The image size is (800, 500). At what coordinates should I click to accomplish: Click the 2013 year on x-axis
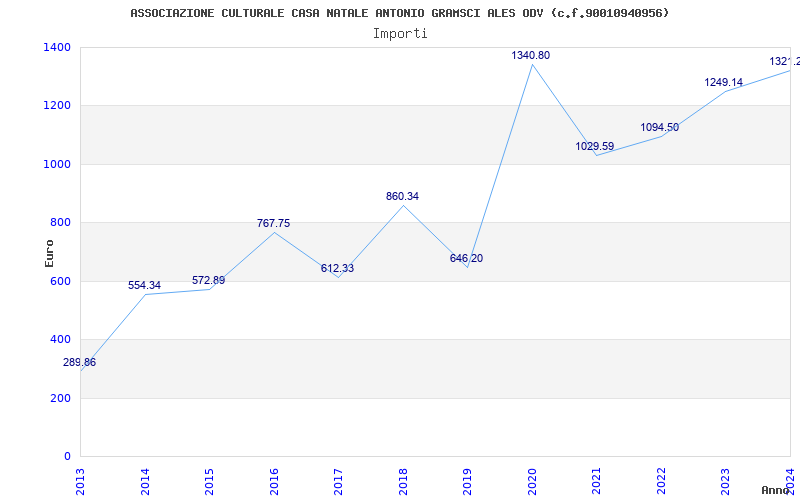81,480
